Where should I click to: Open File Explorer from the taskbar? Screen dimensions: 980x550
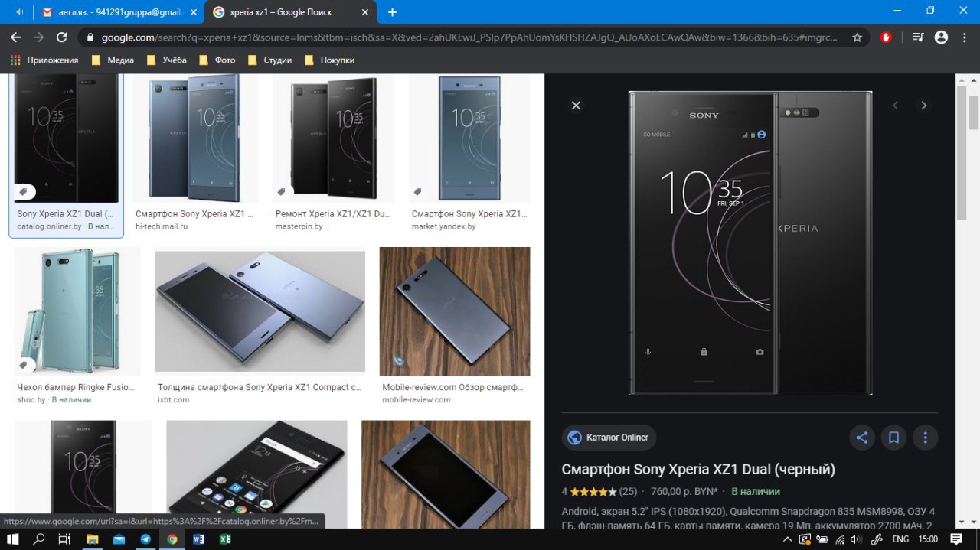point(92,539)
